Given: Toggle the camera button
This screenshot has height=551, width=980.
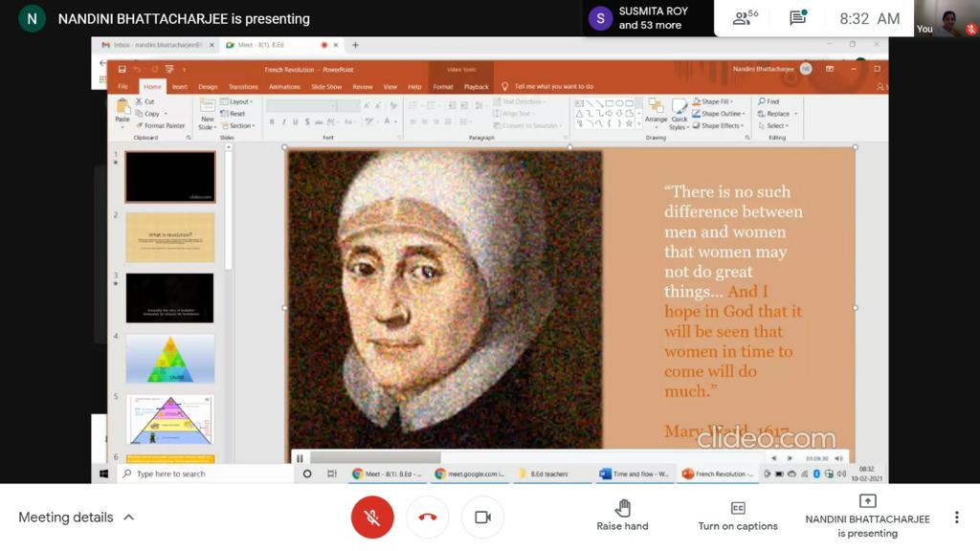Looking at the screenshot, I should [482, 518].
